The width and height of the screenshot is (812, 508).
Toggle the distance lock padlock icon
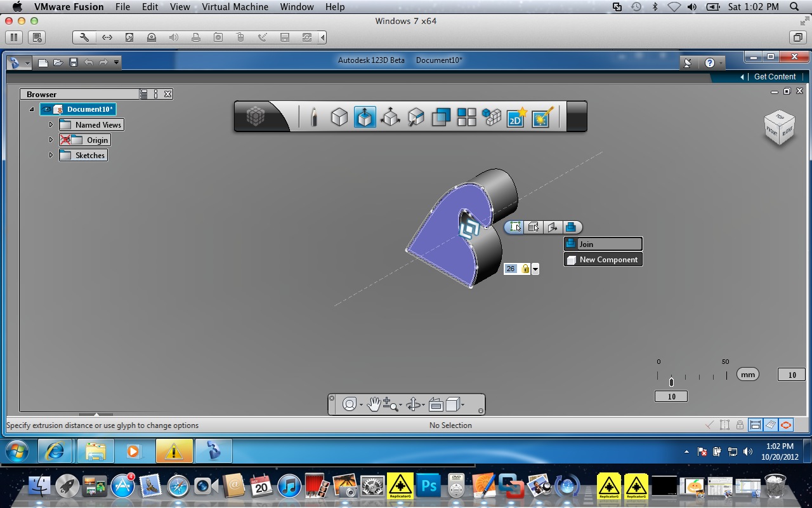525,269
